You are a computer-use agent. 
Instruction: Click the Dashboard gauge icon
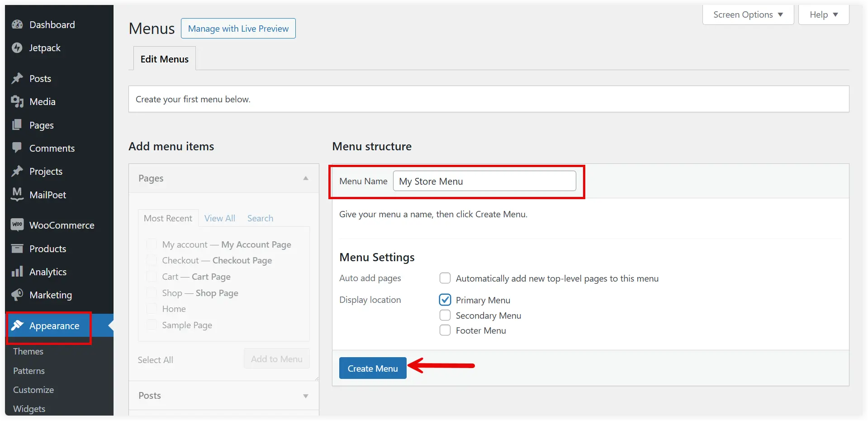pyautogui.click(x=17, y=25)
